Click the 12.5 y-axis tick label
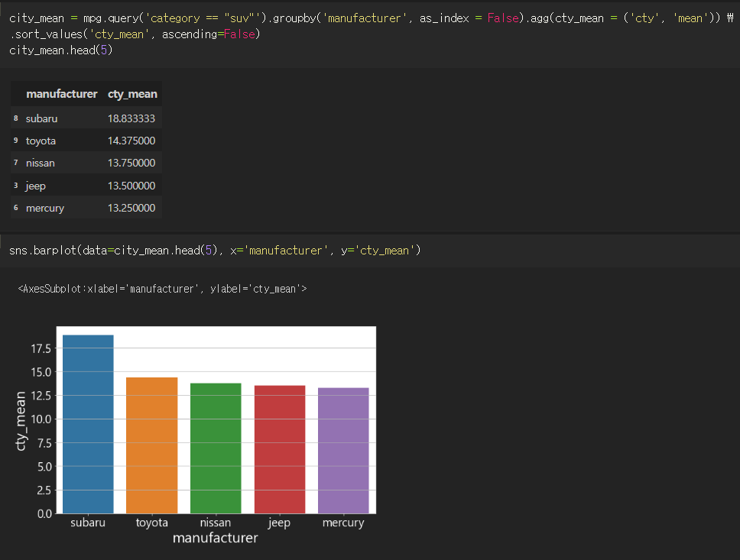This screenshot has width=740, height=560. [x=41, y=395]
